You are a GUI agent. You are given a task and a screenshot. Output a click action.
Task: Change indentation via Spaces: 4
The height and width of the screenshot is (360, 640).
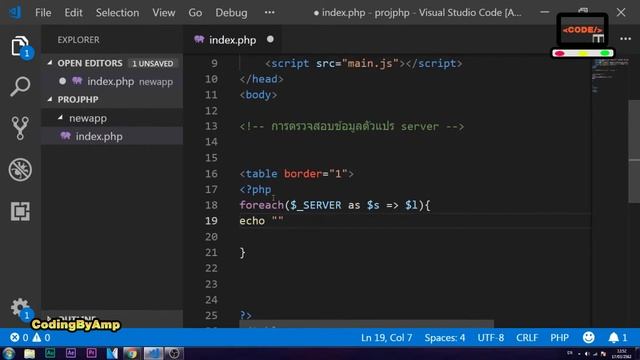pos(444,338)
